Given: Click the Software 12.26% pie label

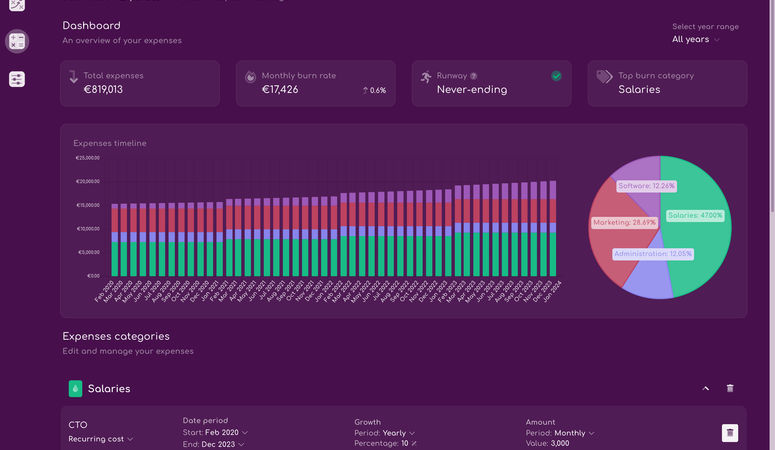Looking at the screenshot, I should pyautogui.click(x=646, y=186).
